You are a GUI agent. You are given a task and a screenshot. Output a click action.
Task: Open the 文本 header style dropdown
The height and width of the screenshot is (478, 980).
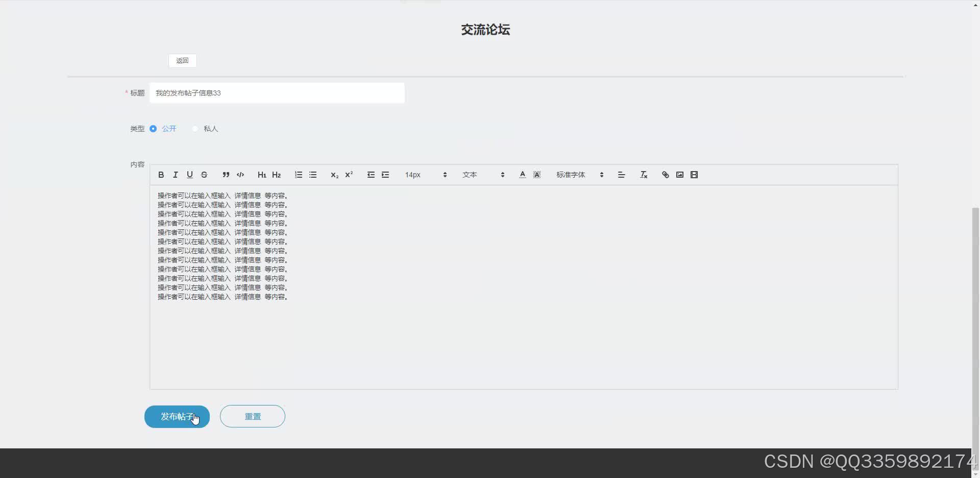pyautogui.click(x=483, y=175)
